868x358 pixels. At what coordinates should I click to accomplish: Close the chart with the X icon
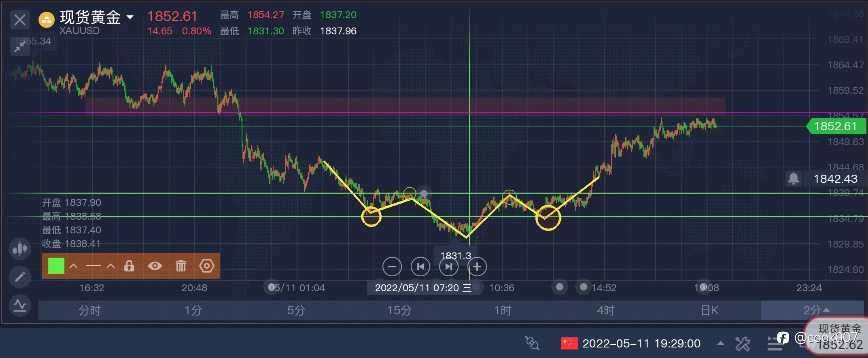coord(20,20)
